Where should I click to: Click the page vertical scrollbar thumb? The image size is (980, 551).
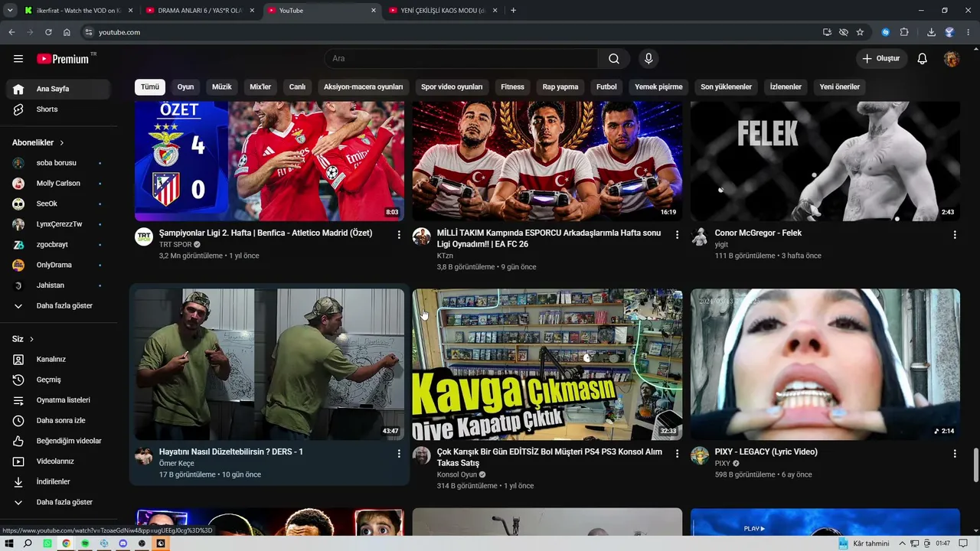click(975, 465)
